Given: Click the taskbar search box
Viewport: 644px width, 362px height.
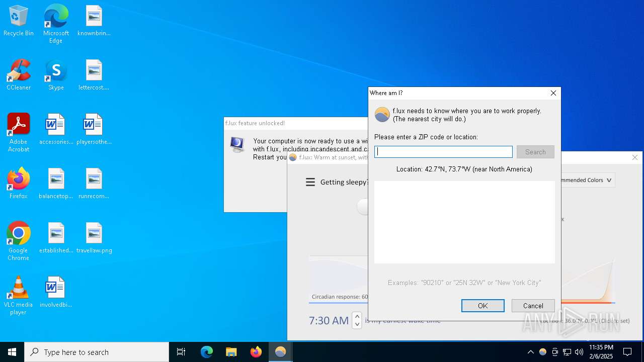Looking at the screenshot, I should click(97, 352).
